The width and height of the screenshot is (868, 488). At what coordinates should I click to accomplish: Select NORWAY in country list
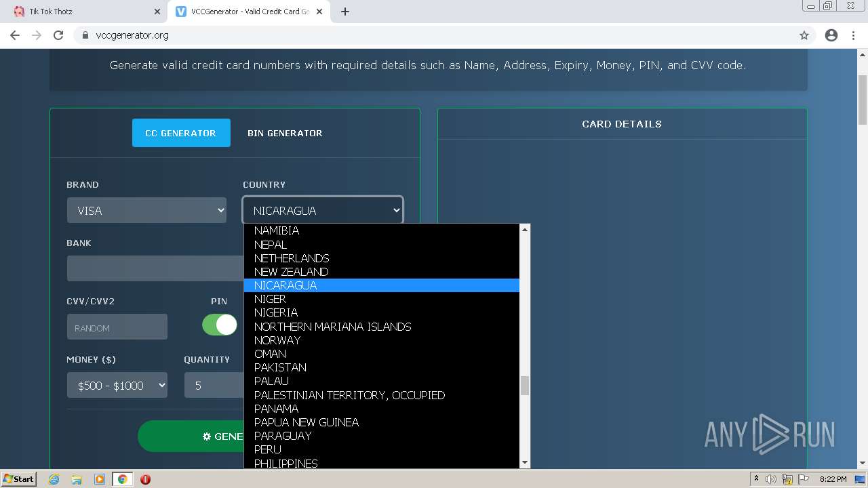(382, 340)
